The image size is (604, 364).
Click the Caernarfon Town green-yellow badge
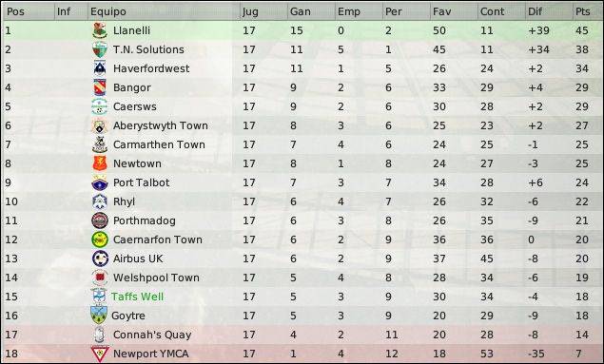coord(100,239)
